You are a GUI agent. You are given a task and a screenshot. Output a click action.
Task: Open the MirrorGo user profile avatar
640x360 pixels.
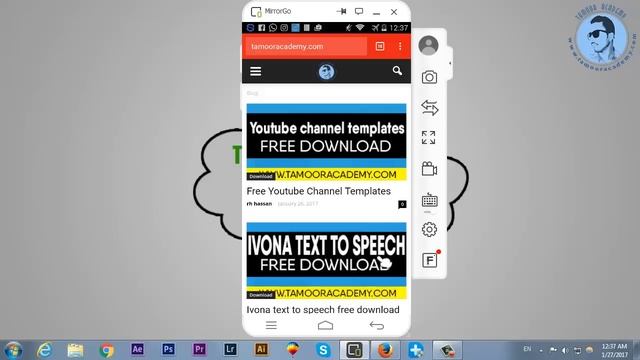(429, 45)
